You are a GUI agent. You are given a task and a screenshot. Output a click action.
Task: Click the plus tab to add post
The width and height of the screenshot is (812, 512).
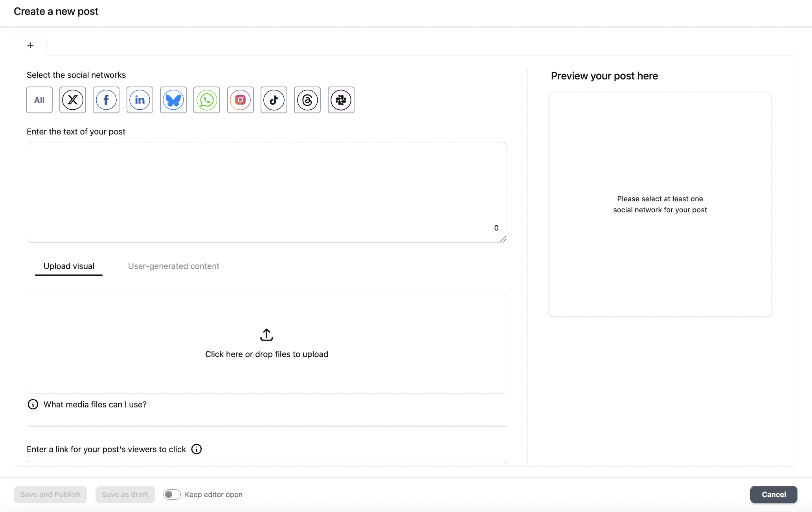[x=30, y=45]
